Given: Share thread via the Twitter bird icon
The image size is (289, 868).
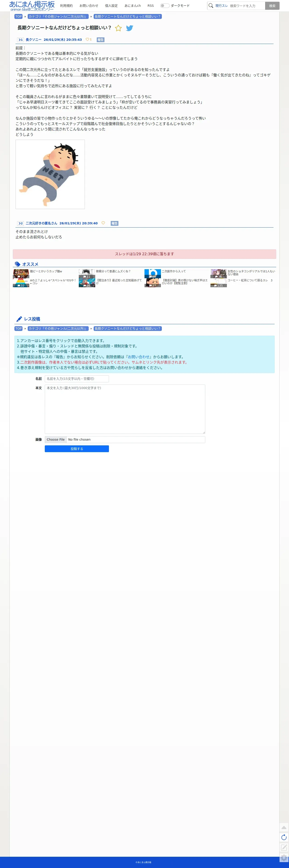Looking at the screenshot, I should (x=129, y=28).
